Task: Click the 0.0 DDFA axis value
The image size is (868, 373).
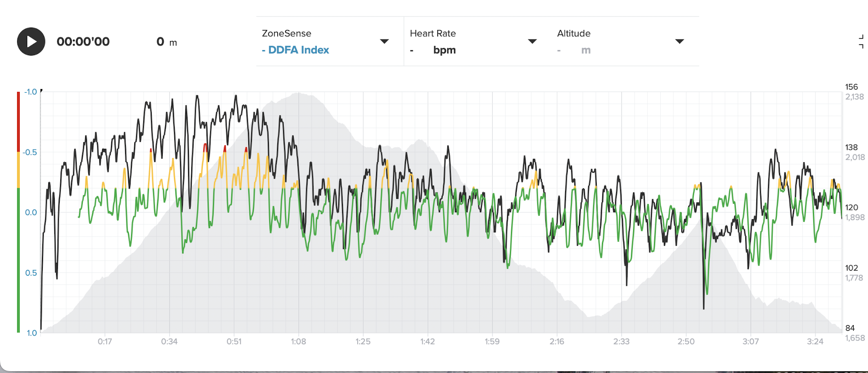Action: coord(31,212)
